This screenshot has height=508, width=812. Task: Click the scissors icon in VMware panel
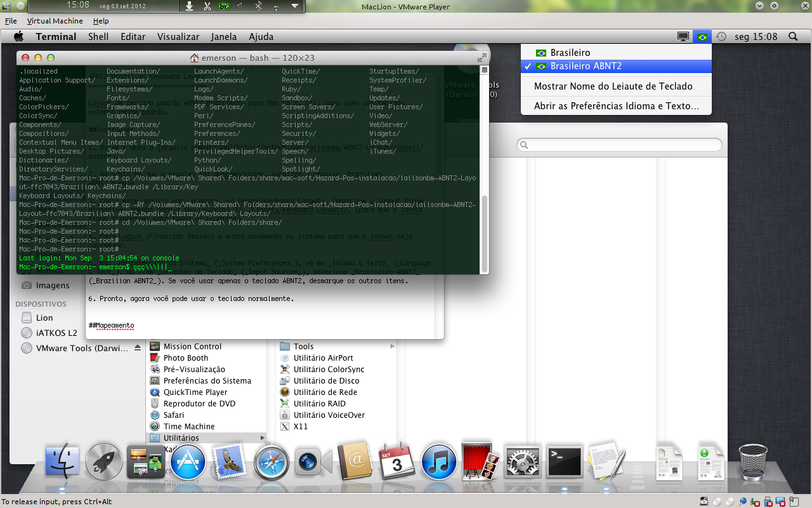click(207, 6)
